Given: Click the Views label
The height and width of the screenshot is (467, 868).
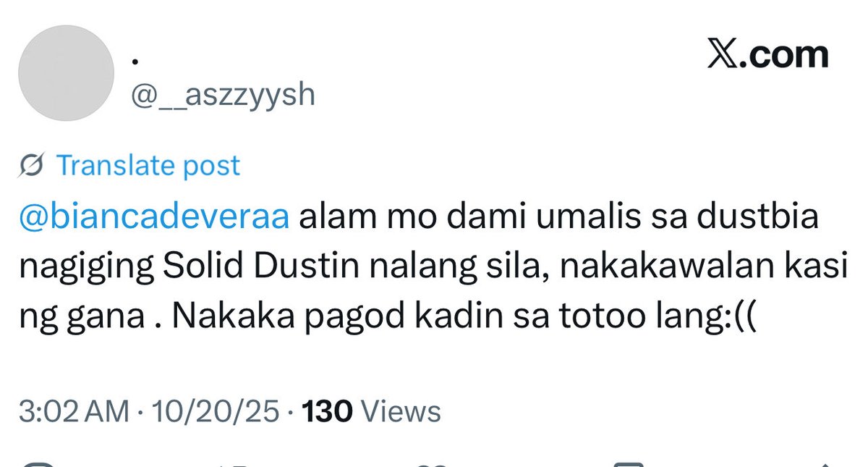Looking at the screenshot, I should (401, 411).
